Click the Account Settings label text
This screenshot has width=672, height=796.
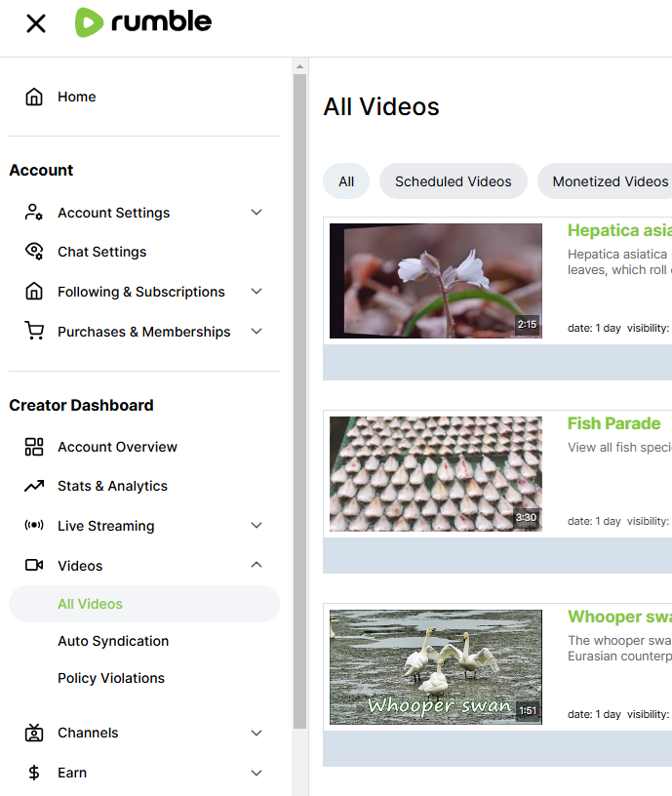(114, 213)
